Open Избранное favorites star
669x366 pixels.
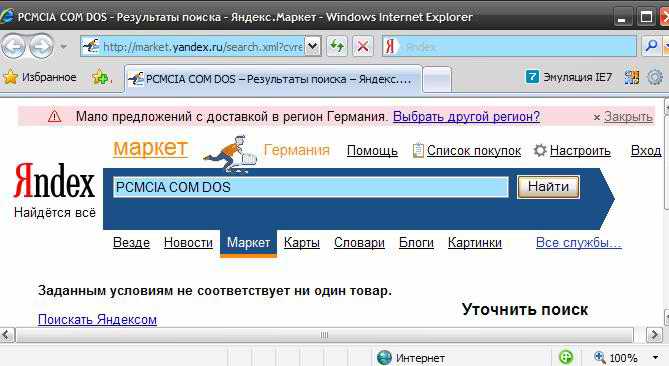(40, 77)
